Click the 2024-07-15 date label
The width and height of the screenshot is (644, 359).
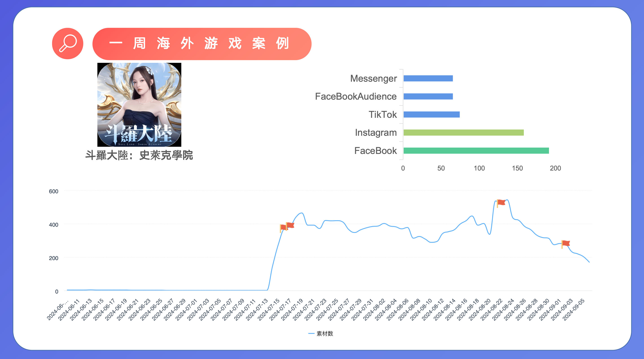click(x=269, y=310)
